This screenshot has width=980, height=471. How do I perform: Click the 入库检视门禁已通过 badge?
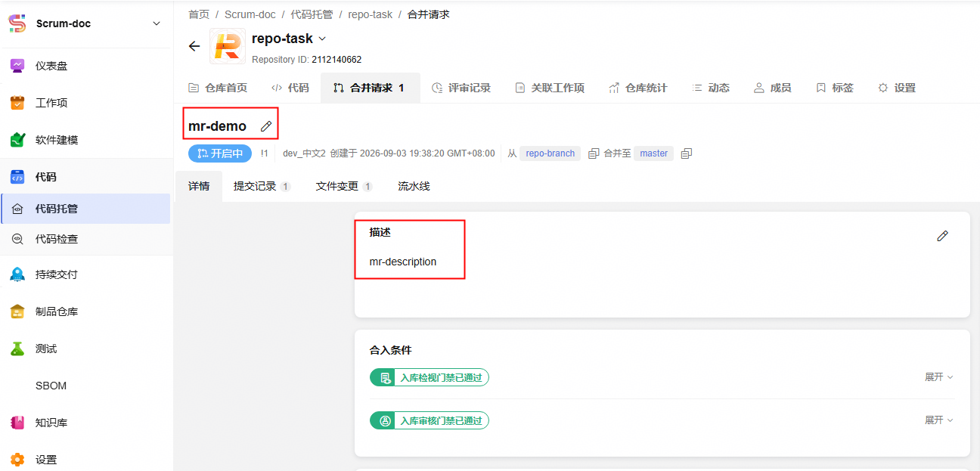click(x=430, y=377)
